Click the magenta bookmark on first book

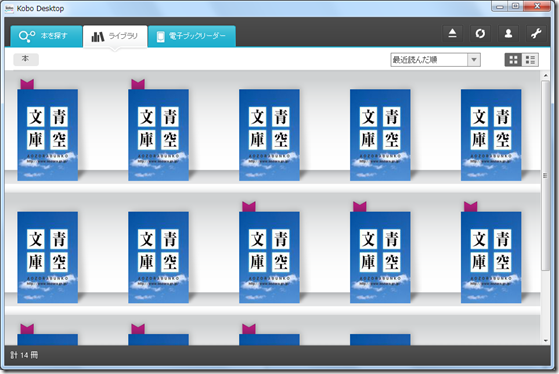click(x=27, y=84)
